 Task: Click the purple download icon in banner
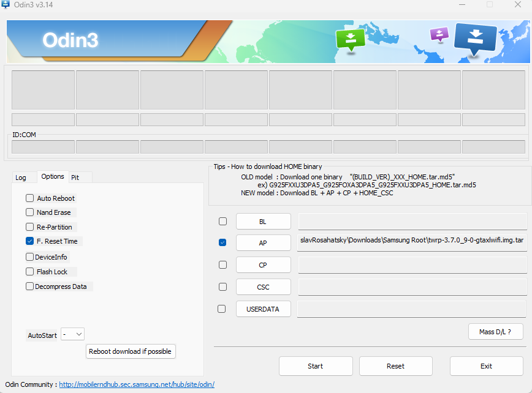pos(439,34)
